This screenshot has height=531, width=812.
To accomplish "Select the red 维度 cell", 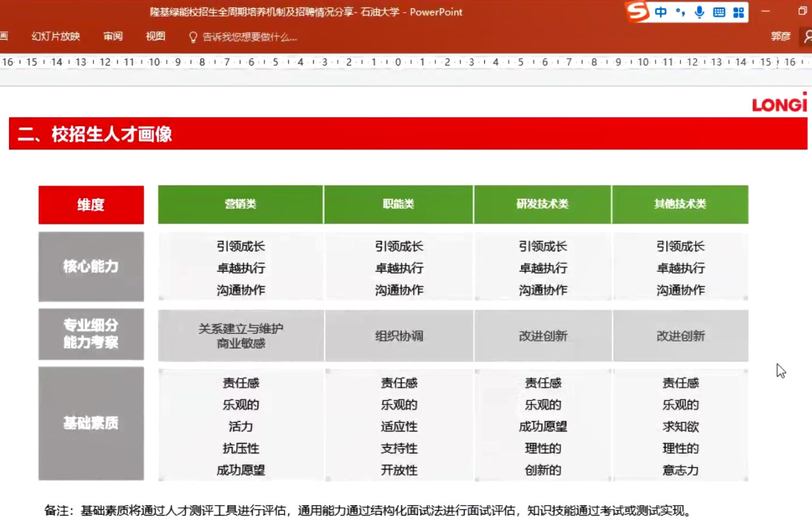I will (90, 204).
